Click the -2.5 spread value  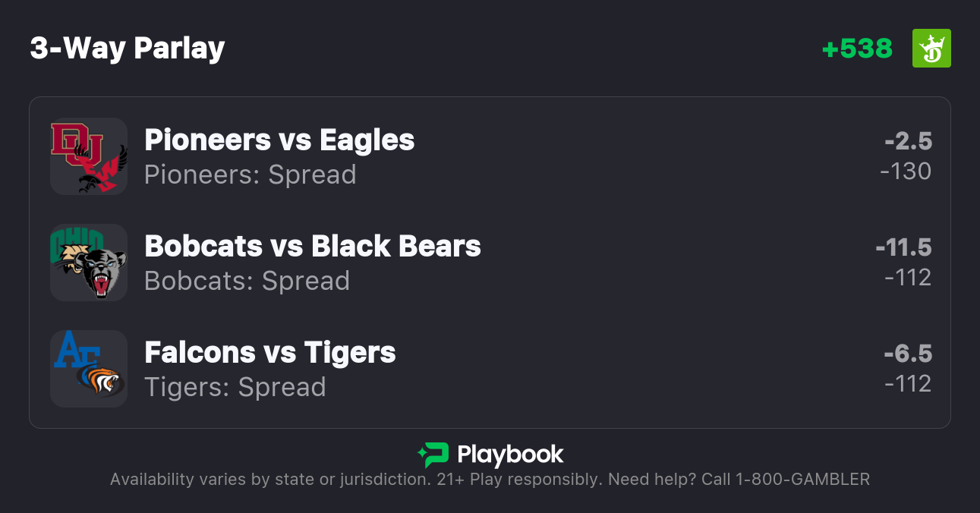pos(908,141)
